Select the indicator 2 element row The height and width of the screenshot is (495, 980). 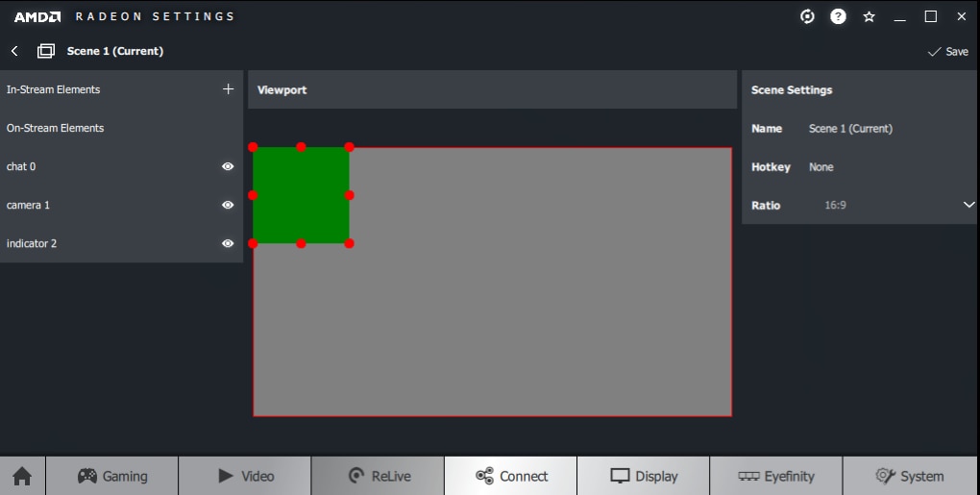[121, 243]
